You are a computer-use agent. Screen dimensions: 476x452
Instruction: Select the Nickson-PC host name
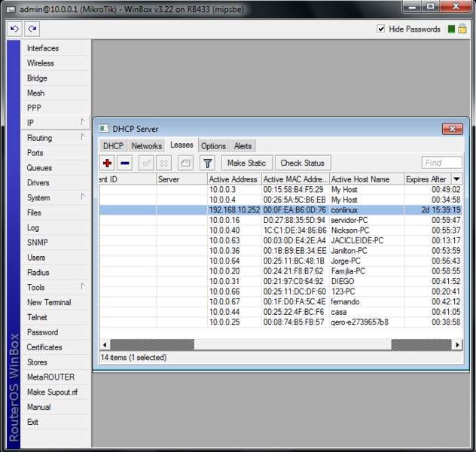pyautogui.click(x=350, y=231)
